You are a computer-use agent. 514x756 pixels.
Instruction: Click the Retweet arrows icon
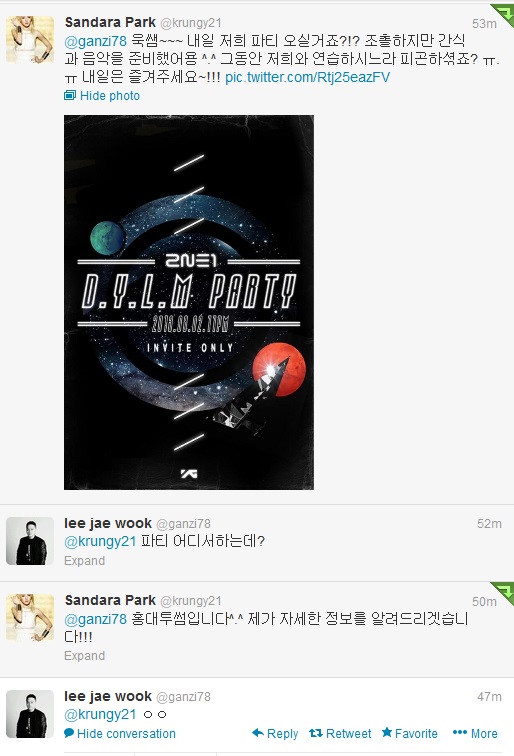pos(316,733)
